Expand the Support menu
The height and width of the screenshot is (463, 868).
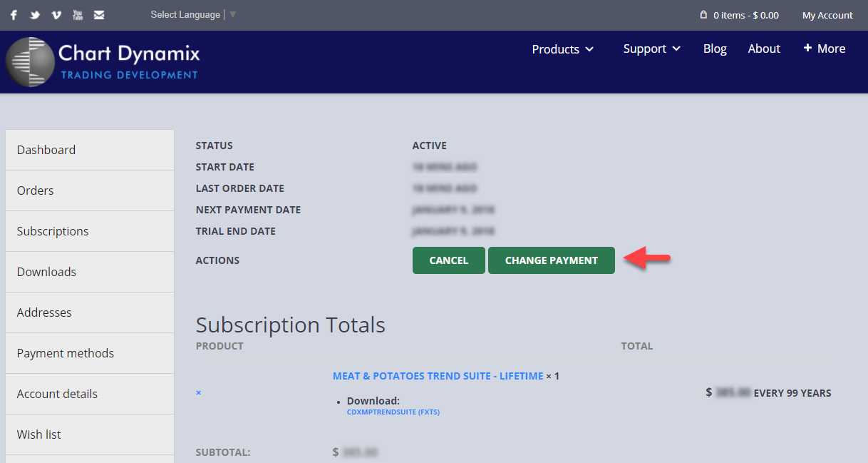tap(652, 49)
